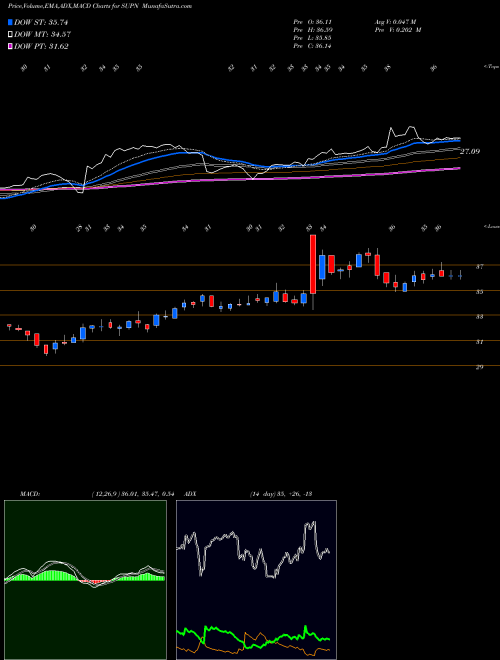The height and width of the screenshot is (660, 500).
Task: Select the 'DOW MT: 34.57' legend label
Action: (x=42, y=35)
